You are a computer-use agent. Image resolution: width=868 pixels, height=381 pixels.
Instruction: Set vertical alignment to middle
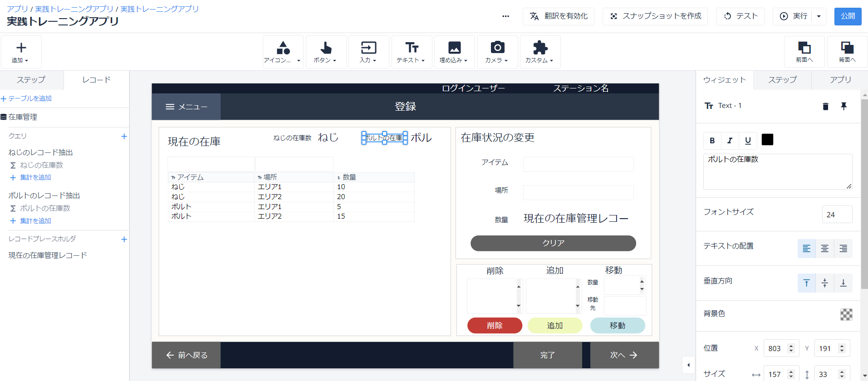click(825, 283)
